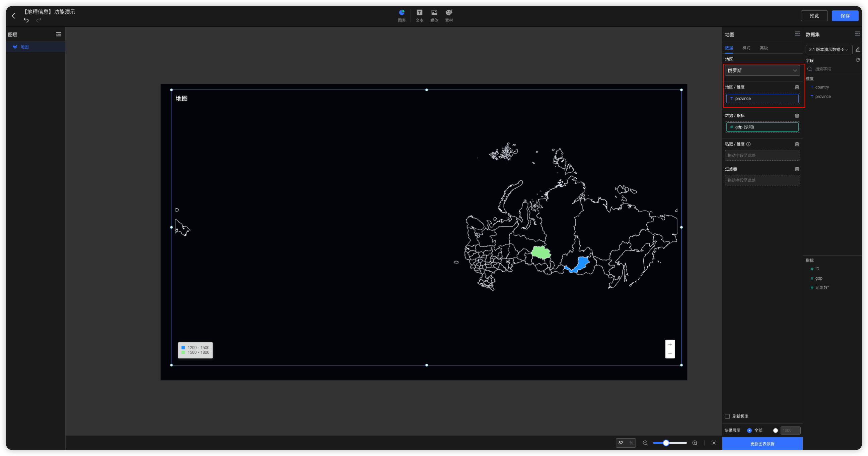
Task: Open the layers panel options menu
Action: [59, 34]
